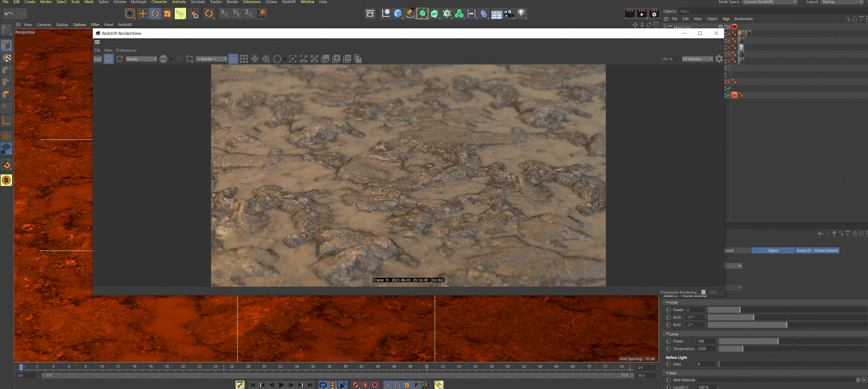Screen dimensions: 868x389
Task: Click the cube primitive object icon
Action: (398, 13)
